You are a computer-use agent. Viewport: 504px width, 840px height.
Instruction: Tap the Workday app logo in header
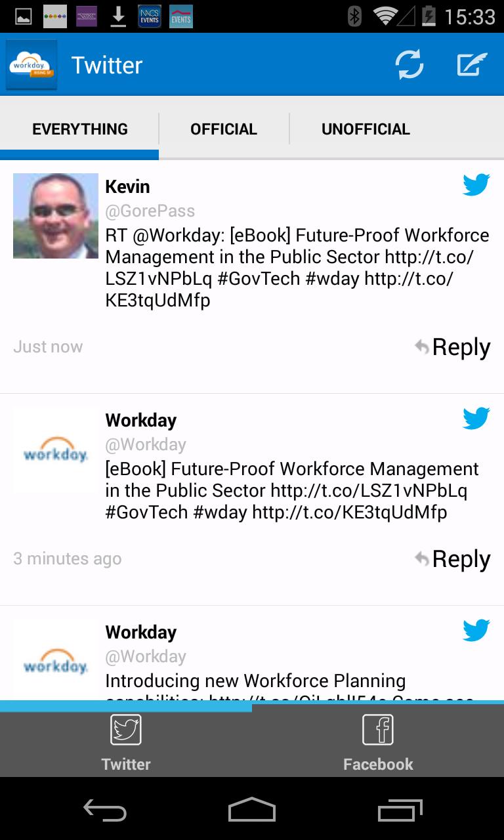[31, 65]
